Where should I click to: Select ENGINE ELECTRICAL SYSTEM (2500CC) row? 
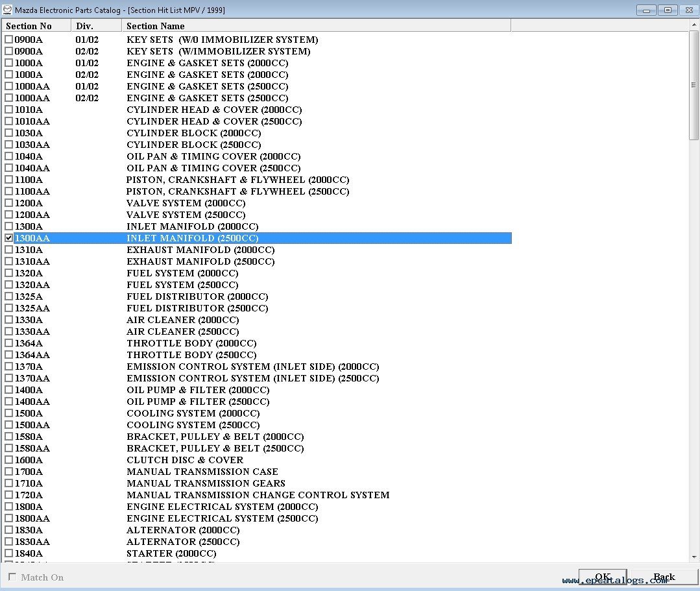coord(257,518)
